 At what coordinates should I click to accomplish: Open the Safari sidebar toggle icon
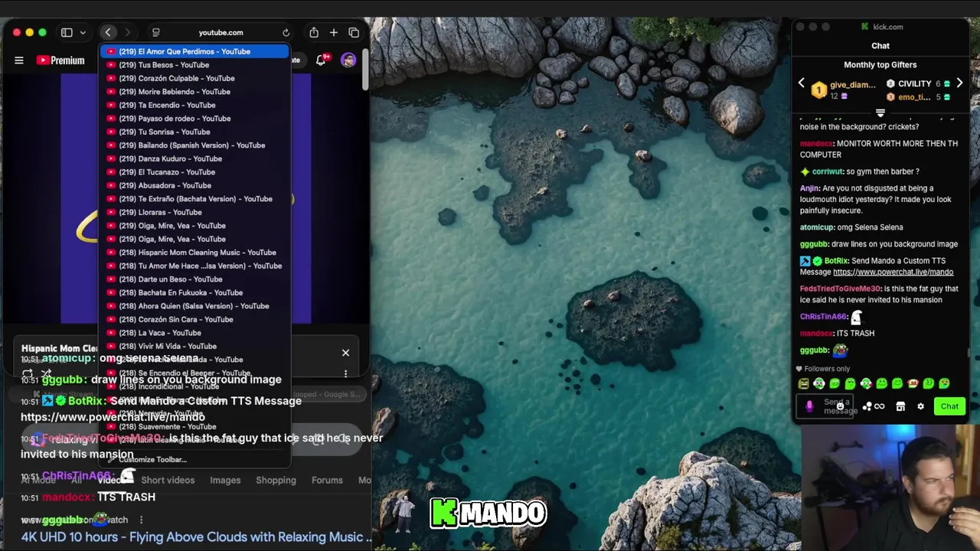67,32
